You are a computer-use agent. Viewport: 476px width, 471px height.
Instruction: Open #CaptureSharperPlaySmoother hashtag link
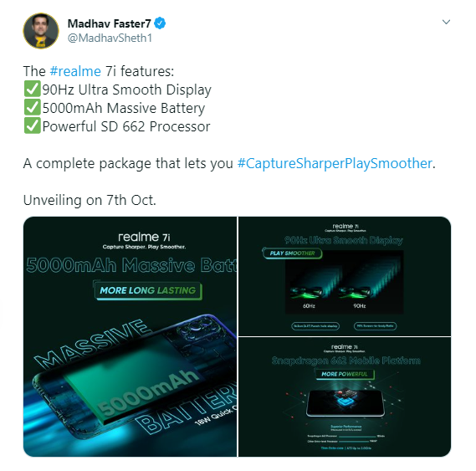(x=335, y=163)
